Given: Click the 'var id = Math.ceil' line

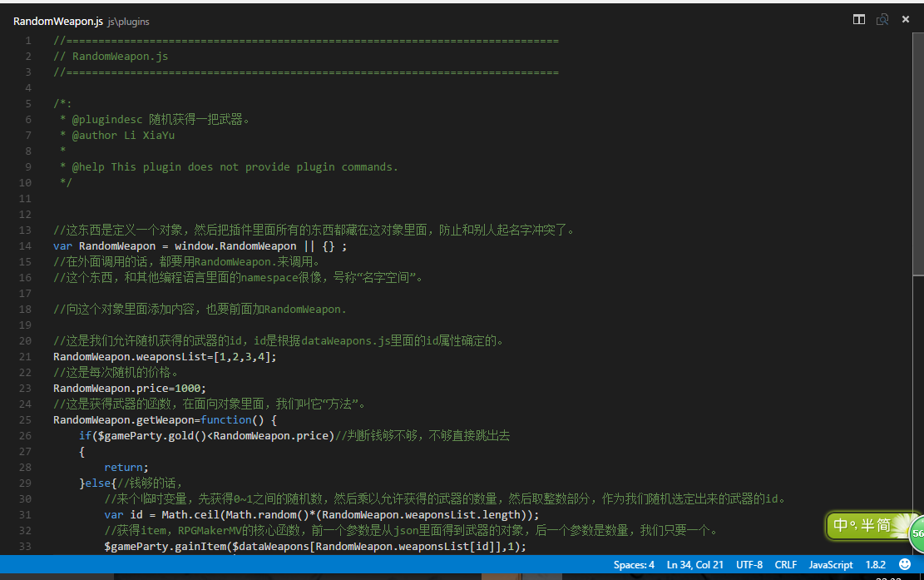Looking at the screenshot, I should tap(322, 514).
